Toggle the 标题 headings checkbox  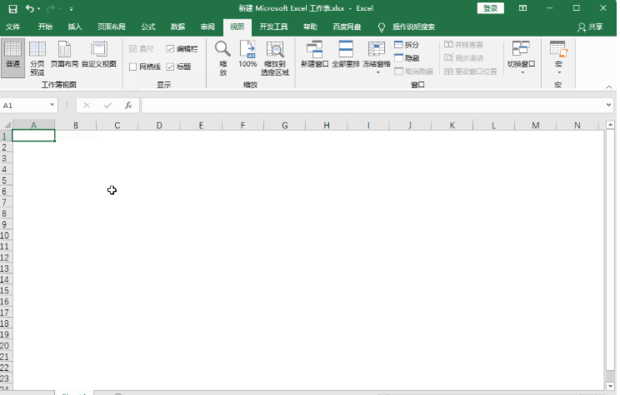pos(170,66)
